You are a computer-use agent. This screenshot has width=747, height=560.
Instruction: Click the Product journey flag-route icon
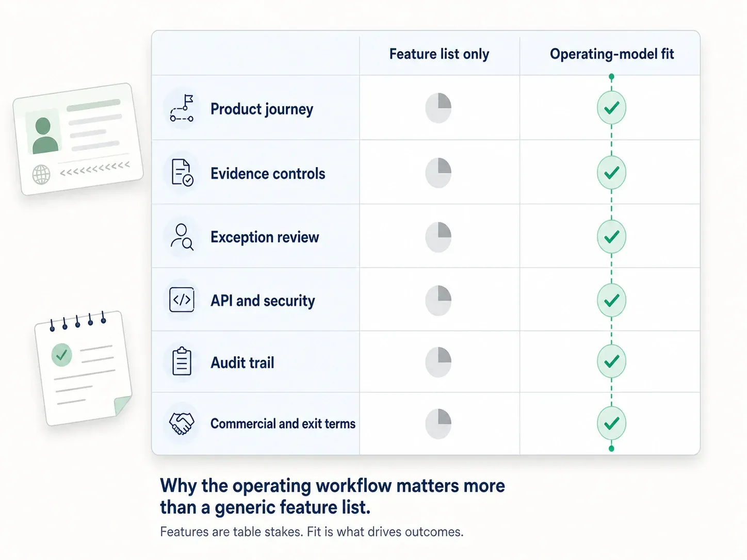click(x=182, y=108)
